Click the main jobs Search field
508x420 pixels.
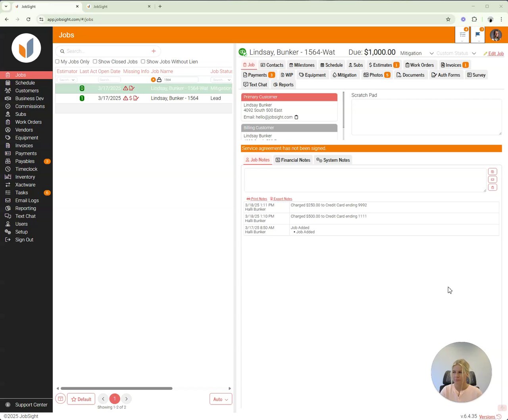[108, 51]
